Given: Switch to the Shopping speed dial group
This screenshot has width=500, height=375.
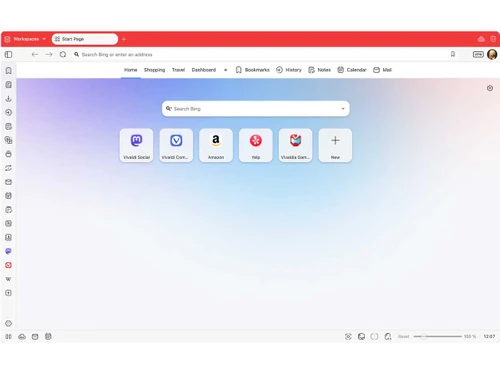Looking at the screenshot, I should tap(154, 70).
